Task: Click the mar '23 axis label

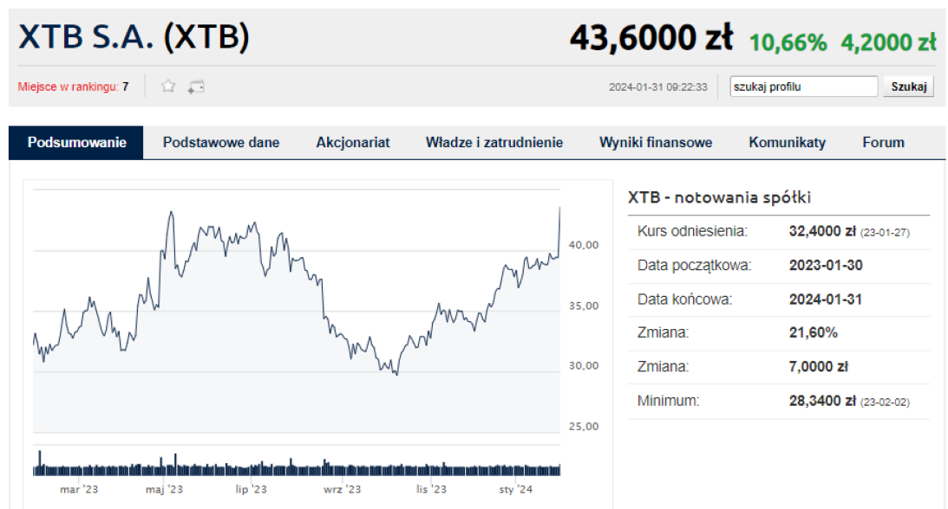Action: (x=79, y=489)
